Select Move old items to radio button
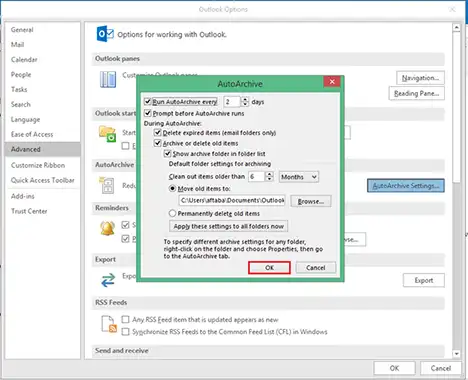468x380 pixels. pos(172,188)
